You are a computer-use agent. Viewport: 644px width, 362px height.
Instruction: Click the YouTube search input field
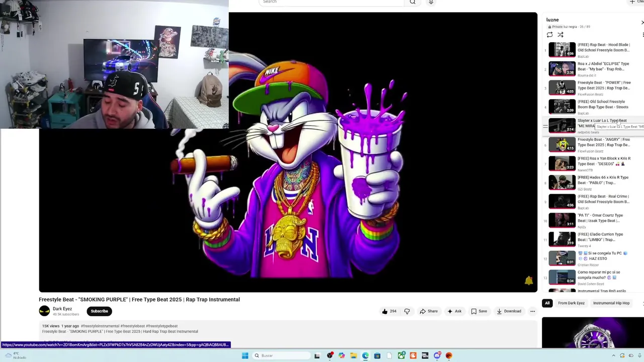pyautogui.click(x=332, y=2)
